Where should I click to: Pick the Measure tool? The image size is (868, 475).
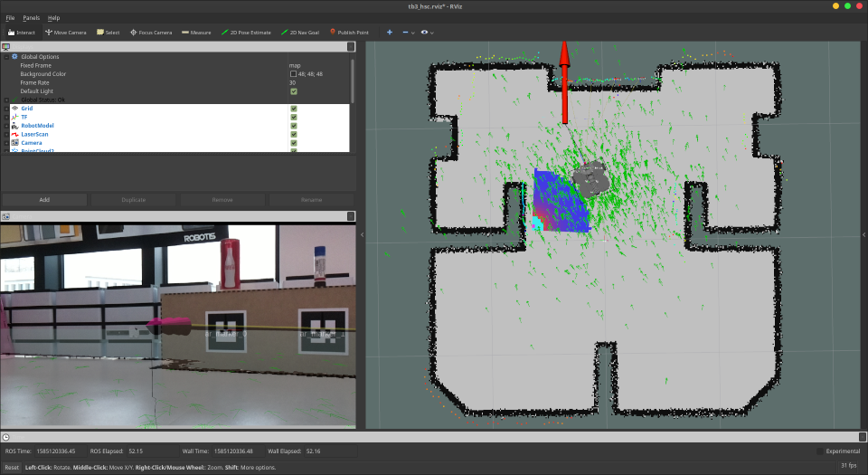(196, 32)
